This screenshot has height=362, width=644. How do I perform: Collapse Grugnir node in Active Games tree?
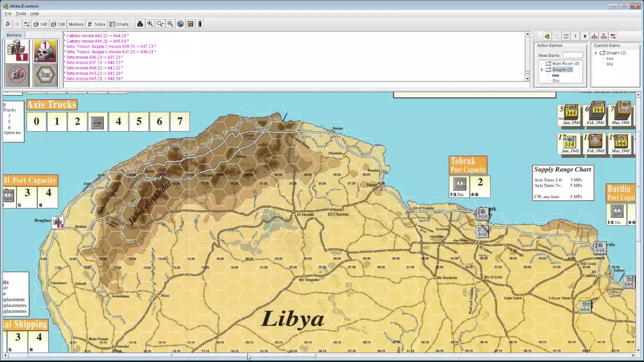tap(542, 69)
